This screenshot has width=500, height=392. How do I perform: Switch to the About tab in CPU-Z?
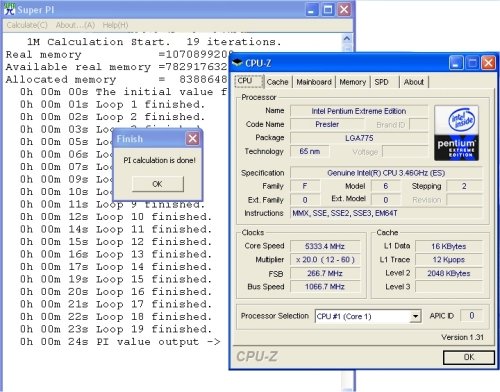[x=414, y=82]
